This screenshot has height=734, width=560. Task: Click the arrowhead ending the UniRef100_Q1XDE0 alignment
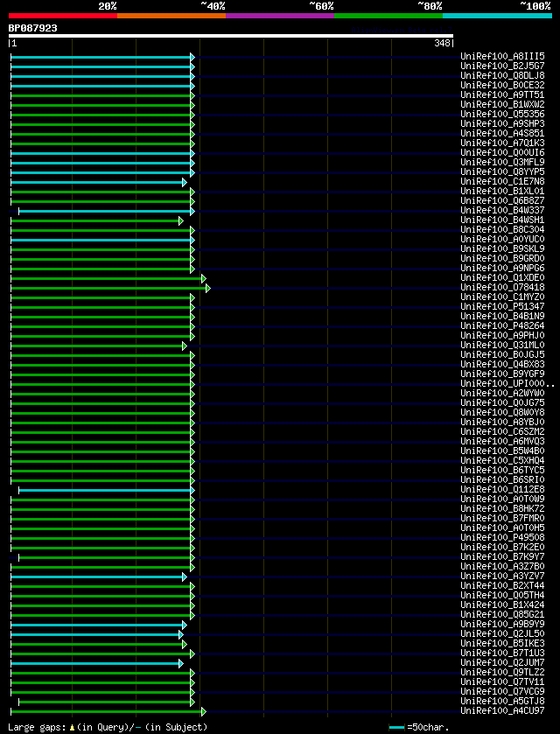coord(204,278)
